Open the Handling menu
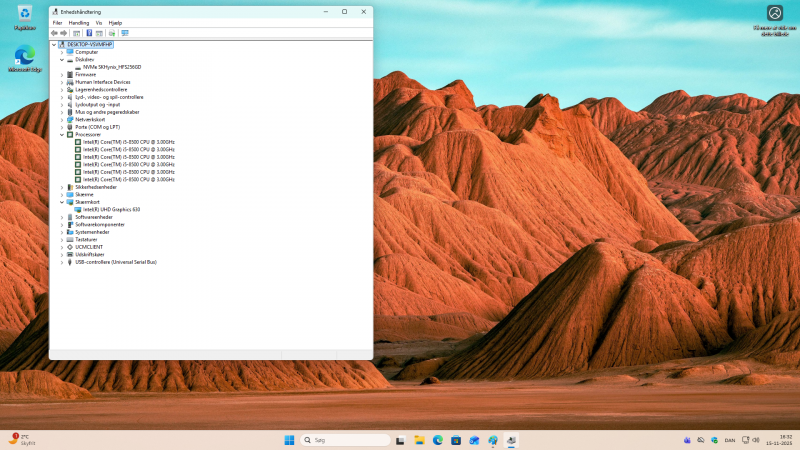 pos(79,22)
